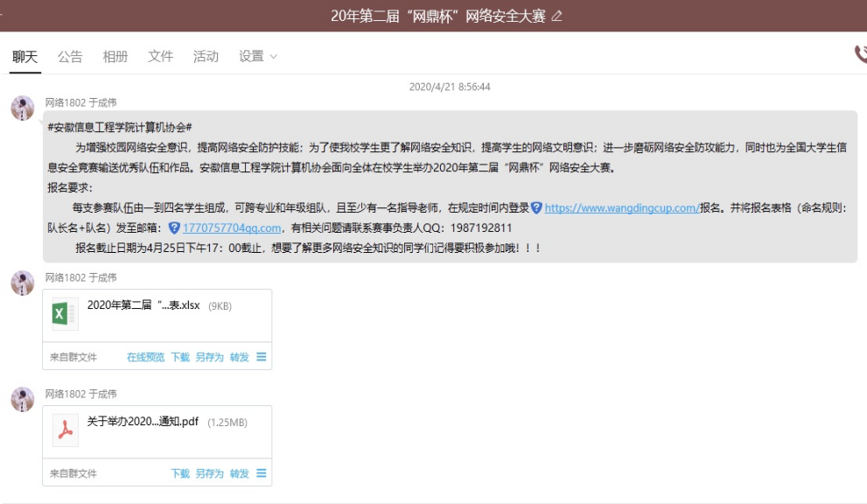Open the more-options menu icon on the PDF card
This screenshot has height=504, width=867.
tap(262, 473)
